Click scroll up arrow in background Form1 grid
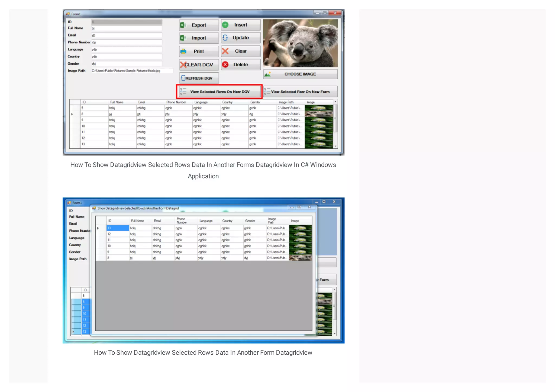The image size is (555, 392). (335, 290)
